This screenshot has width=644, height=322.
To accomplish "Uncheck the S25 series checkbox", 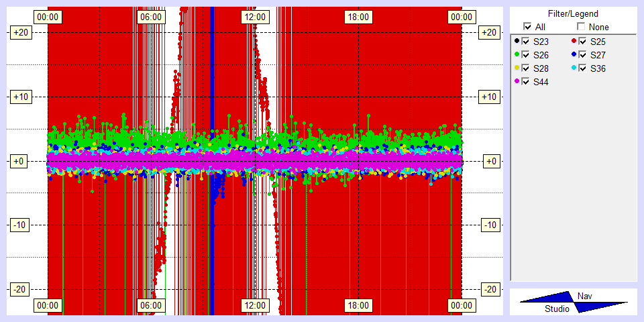I will point(583,41).
